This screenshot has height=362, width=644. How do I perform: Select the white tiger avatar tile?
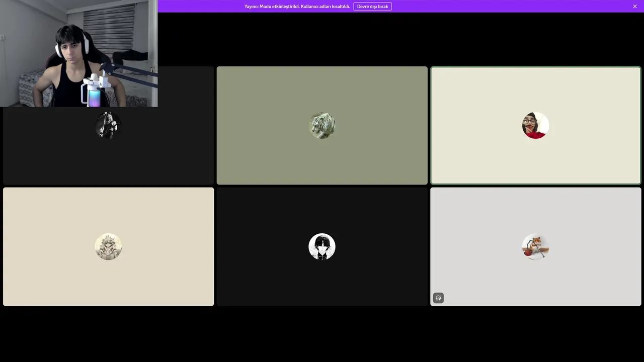click(x=322, y=126)
